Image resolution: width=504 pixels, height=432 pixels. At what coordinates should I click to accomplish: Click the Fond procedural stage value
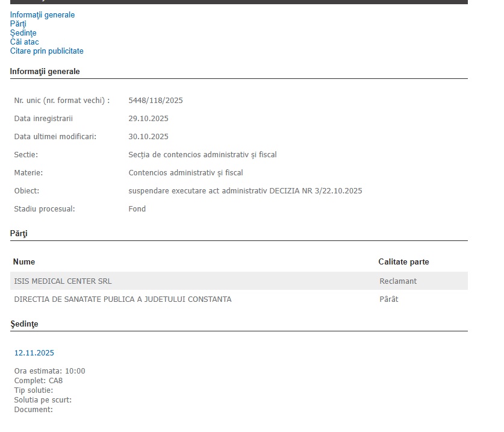click(x=137, y=209)
